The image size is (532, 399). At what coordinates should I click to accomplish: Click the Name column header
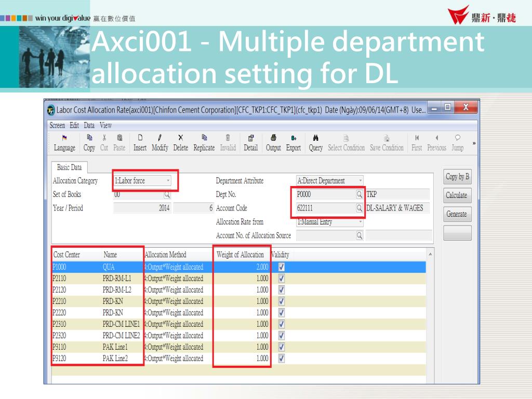click(x=110, y=255)
